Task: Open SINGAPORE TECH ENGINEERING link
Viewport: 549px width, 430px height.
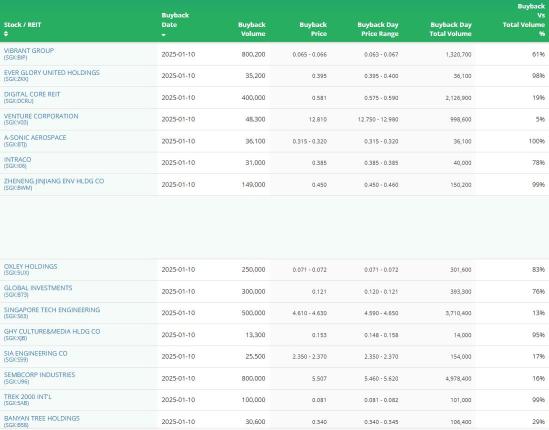Action: point(52,310)
